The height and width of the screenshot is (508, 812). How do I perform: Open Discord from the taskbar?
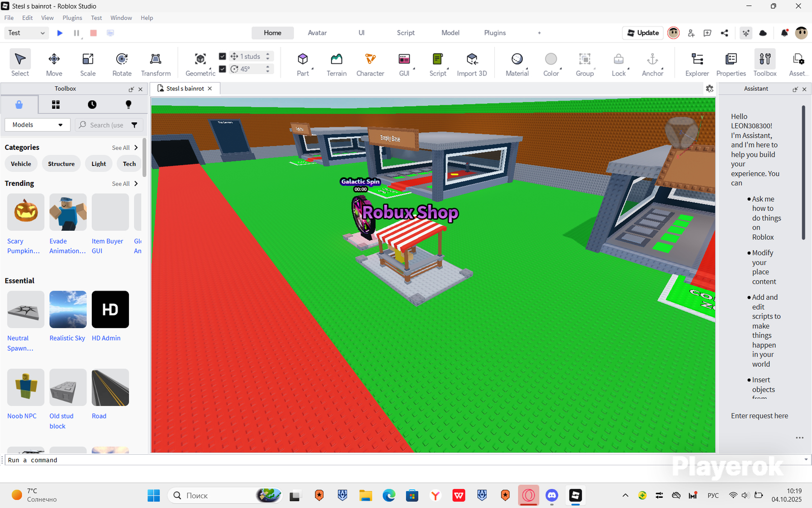click(552, 495)
